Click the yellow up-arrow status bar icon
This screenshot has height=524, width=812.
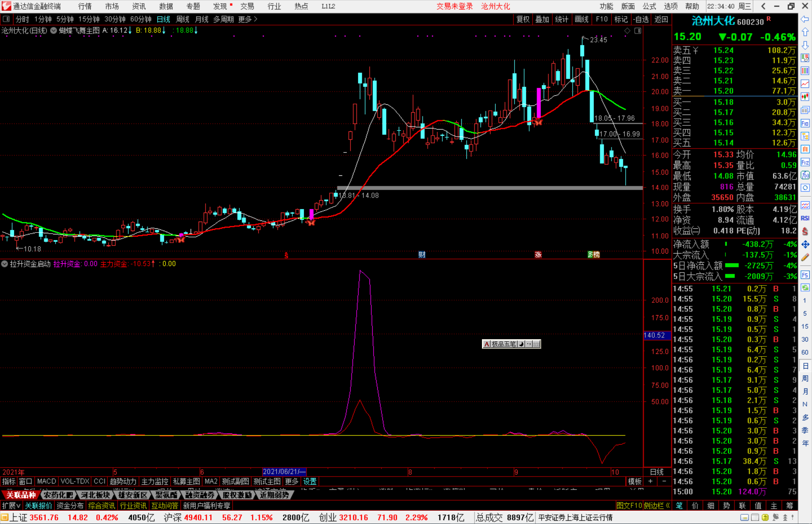click(x=765, y=518)
